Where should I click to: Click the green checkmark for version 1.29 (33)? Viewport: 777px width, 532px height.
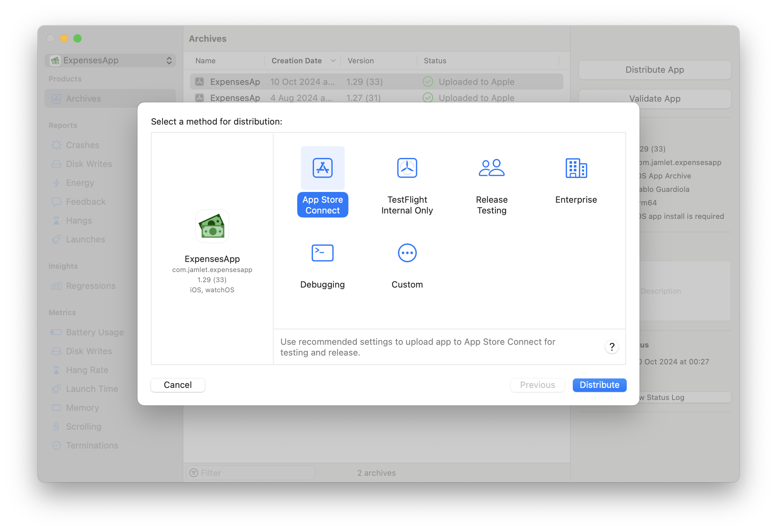coord(428,82)
